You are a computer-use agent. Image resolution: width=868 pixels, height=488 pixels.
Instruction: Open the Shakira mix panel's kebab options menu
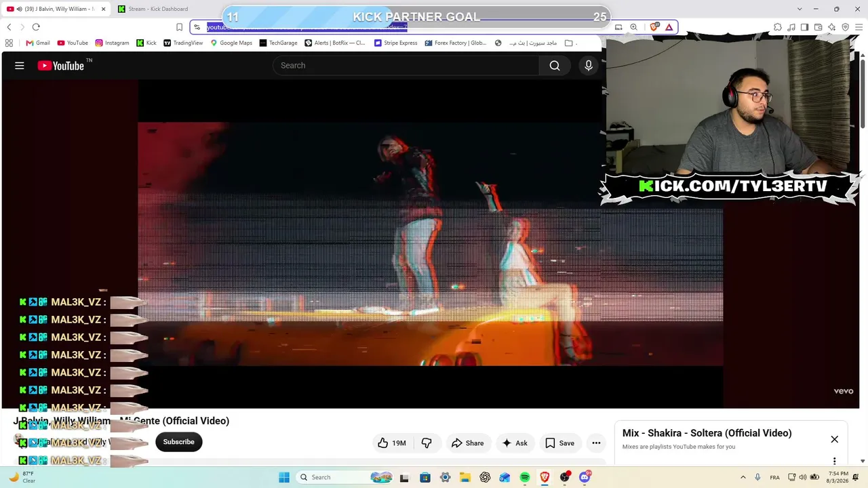pos(835,461)
